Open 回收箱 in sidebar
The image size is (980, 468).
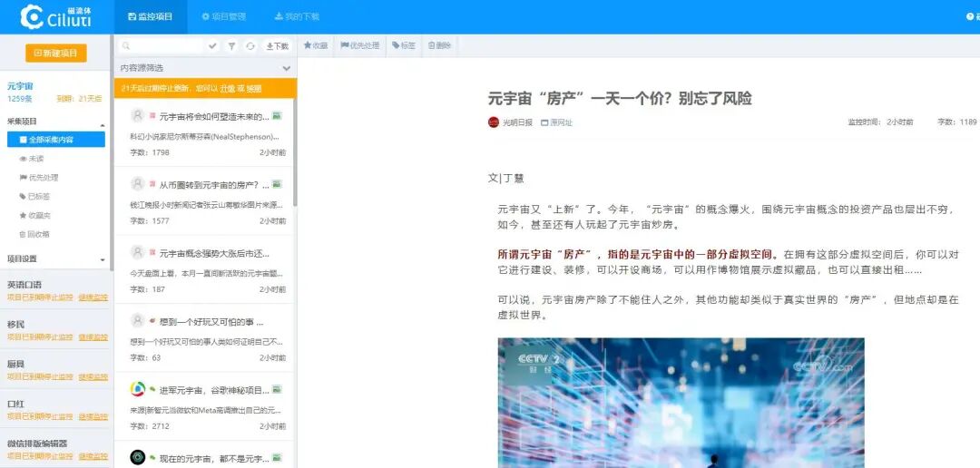35,234
